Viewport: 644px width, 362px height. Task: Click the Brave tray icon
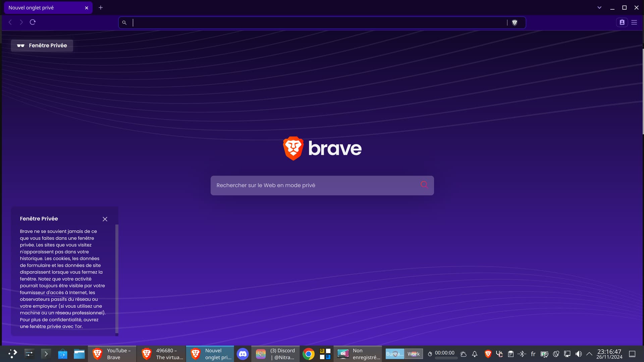point(488,354)
